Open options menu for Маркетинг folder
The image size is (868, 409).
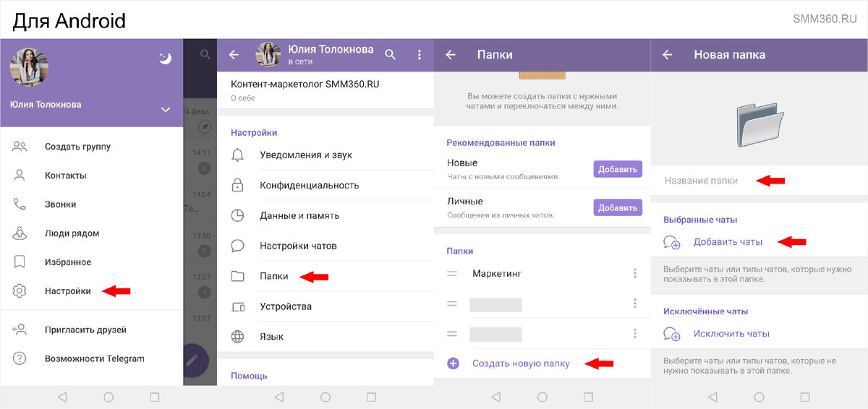coord(635,273)
